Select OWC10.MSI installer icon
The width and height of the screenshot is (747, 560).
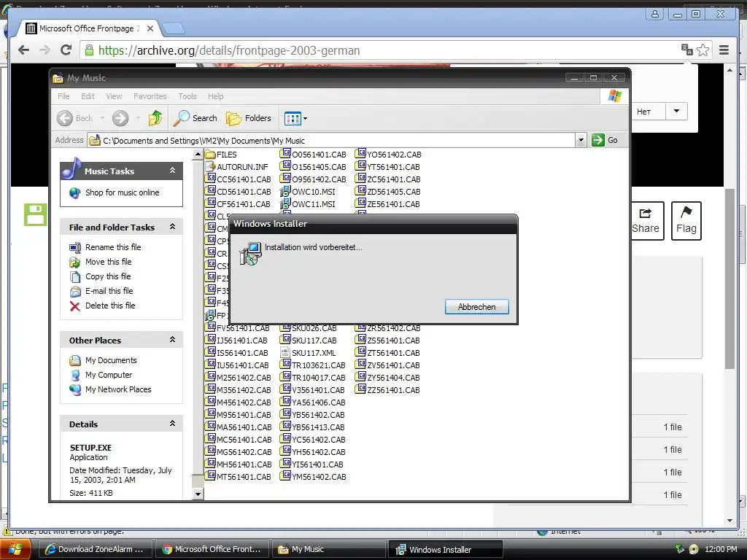[x=285, y=192]
